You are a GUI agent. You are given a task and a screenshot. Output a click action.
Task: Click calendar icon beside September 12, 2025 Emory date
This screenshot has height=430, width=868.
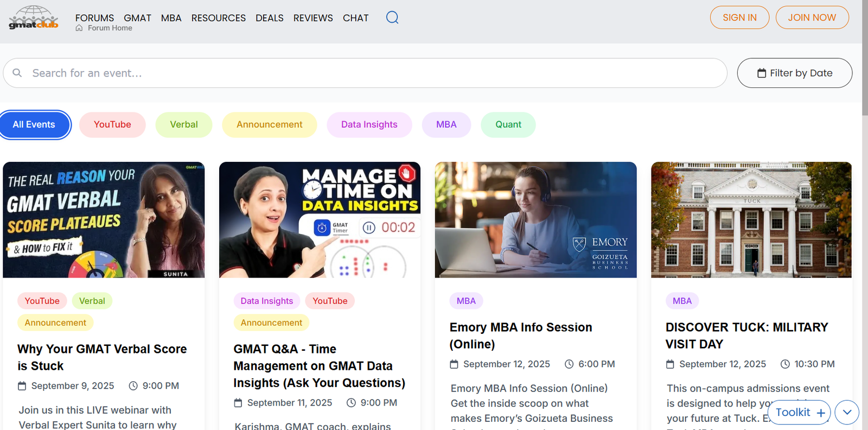tap(454, 364)
